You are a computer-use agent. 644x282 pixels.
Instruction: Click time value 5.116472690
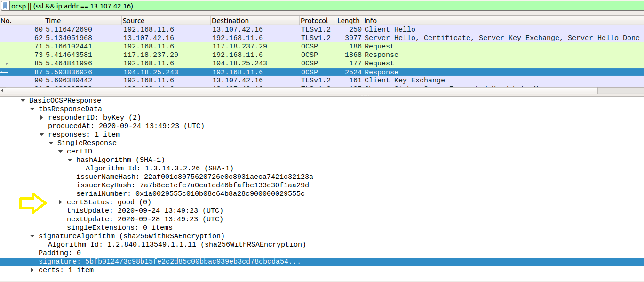point(69,29)
